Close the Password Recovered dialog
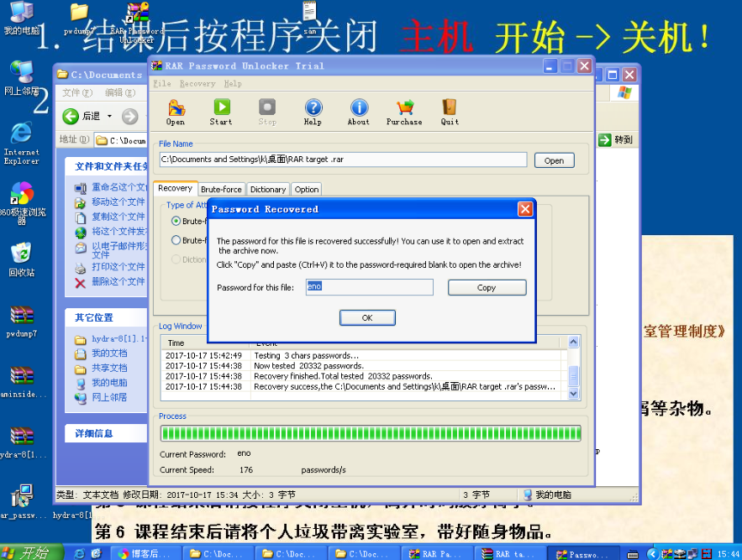This screenshot has width=742, height=560. (525, 209)
